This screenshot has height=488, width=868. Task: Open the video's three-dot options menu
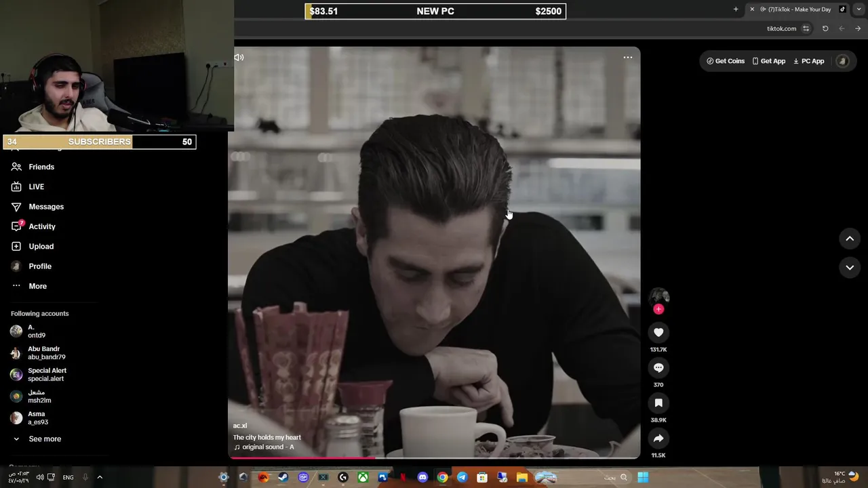coord(628,58)
